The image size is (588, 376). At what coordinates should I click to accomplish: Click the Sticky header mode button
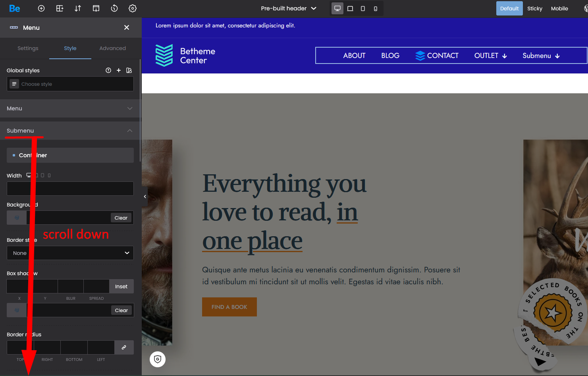(x=534, y=8)
